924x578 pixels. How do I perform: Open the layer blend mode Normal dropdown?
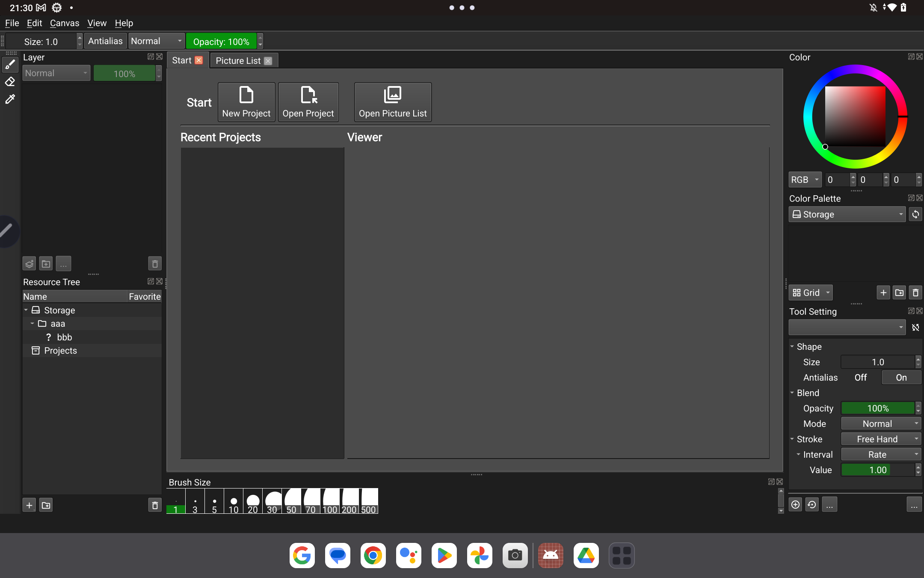coord(56,73)
